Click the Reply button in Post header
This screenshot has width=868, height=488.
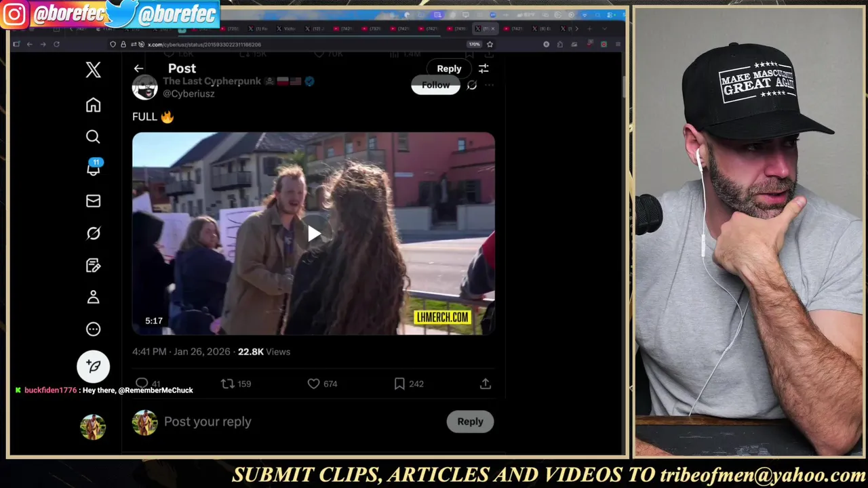tap(449, 68)
